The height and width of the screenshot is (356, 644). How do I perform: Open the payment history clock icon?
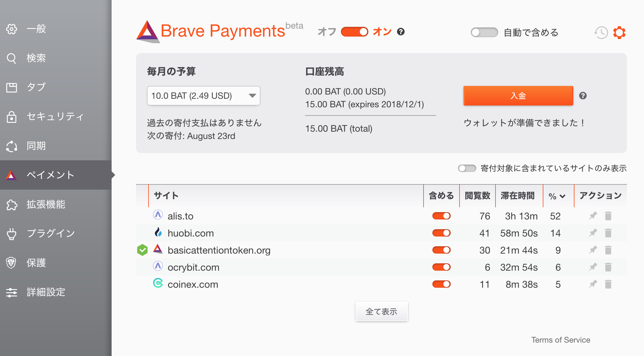[x=601, y=32]
